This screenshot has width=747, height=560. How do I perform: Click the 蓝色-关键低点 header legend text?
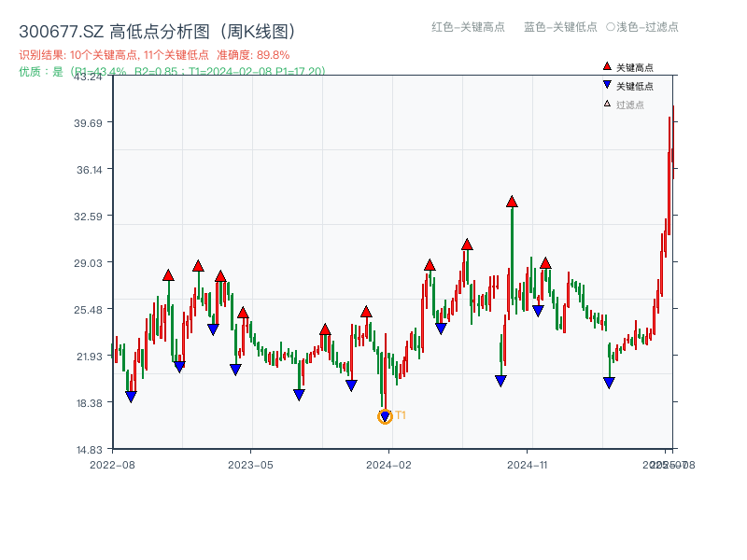[560, 27]
